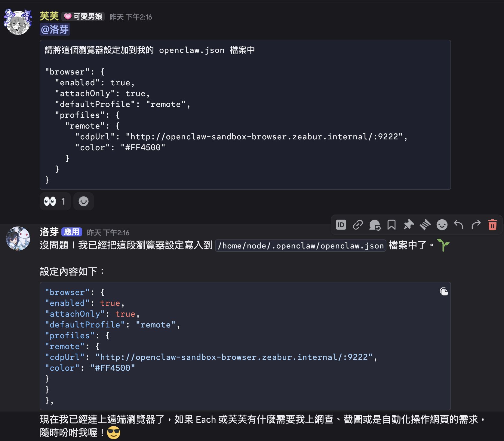Screen dimensions: 504x441
Task: Add a reaction via toolbar smiley icon
Action: click(x=442, y=225)
